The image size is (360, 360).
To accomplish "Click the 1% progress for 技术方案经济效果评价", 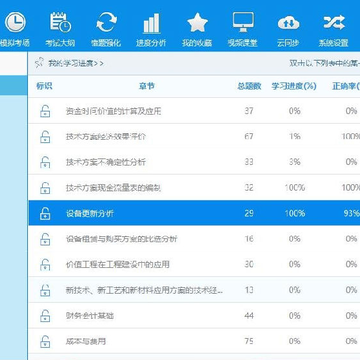I will pyautogui.click(x=295, y=136).
